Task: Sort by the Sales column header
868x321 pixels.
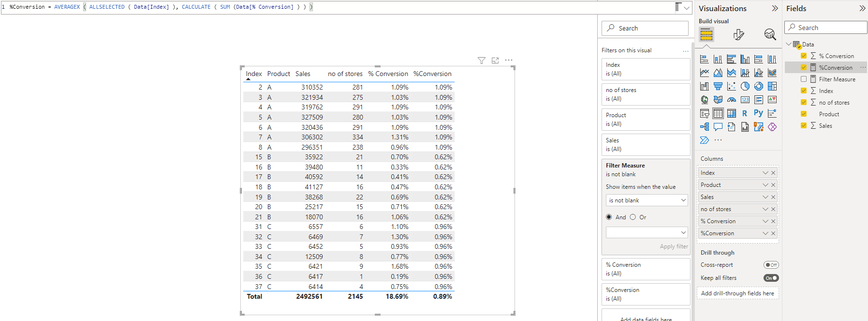Action: (x=303, y=74)
